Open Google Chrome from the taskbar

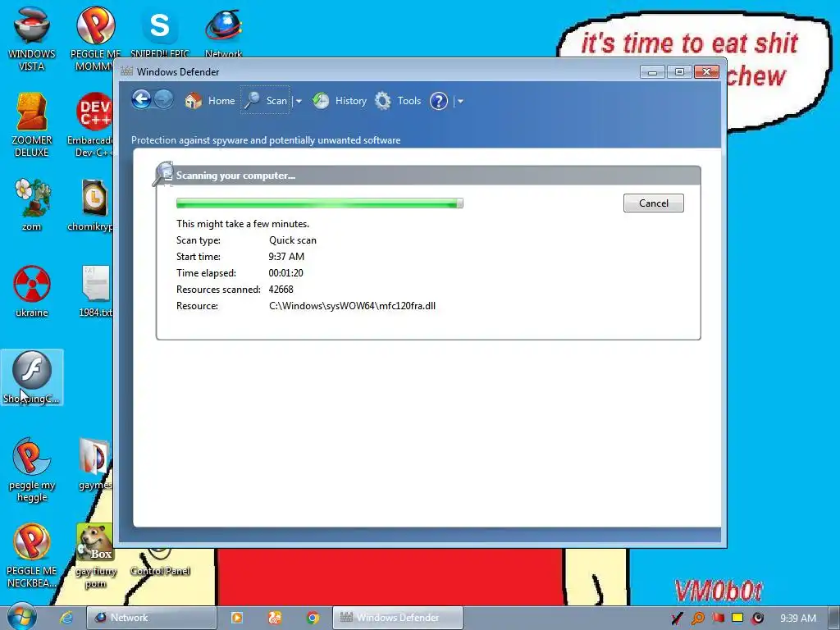click(x=313, y=618)
